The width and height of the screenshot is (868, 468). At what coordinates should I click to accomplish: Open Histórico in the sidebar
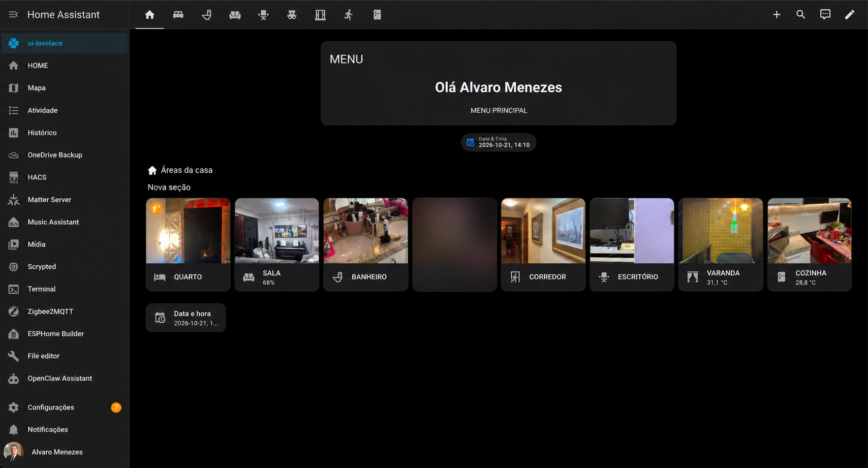tap(65, 133)
